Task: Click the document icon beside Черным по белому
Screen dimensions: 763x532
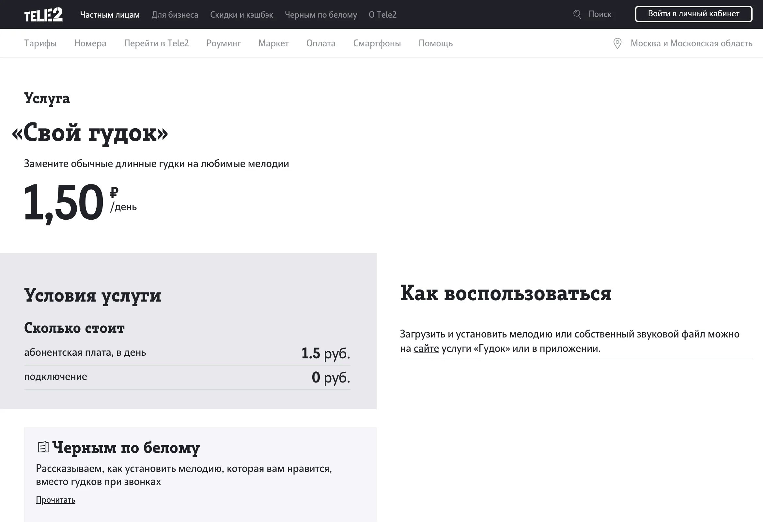Action: (43, 447)
